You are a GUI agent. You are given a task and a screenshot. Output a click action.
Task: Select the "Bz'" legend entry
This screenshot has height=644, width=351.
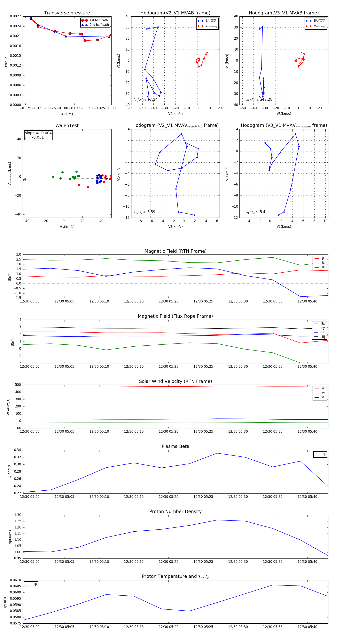pyautogui.click(x=320, y=332)
